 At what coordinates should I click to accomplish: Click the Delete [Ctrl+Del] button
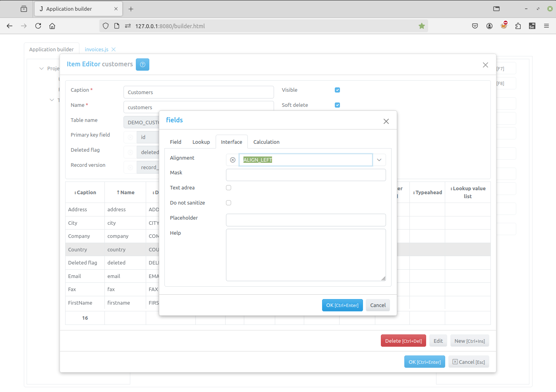(x=403, y=340)
